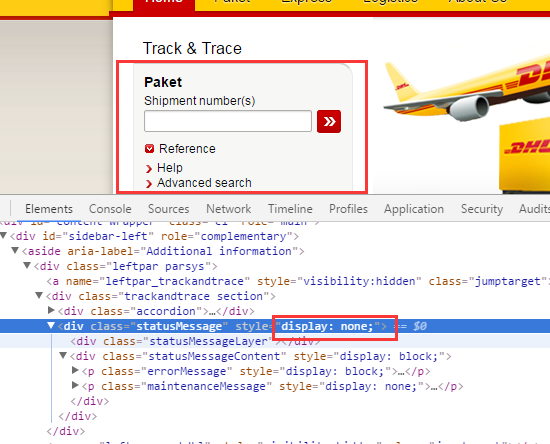
Task: Switch to the Security tab
Action: (x=482, y=209)
